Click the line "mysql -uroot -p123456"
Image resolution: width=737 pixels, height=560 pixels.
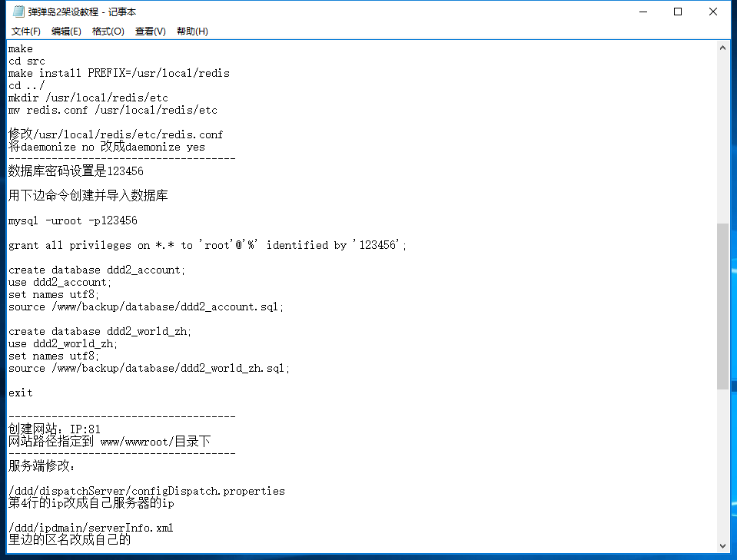tap(73, 220)
